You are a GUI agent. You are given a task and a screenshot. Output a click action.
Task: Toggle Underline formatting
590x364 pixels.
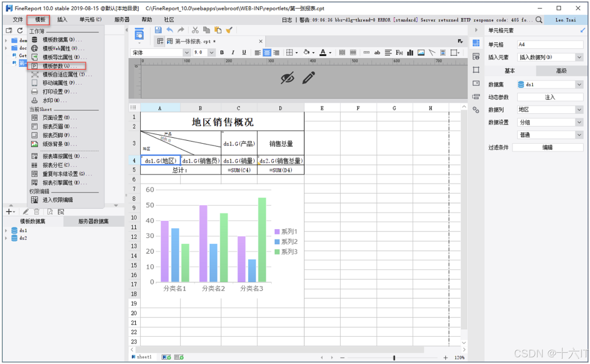[x=244, y=52]
